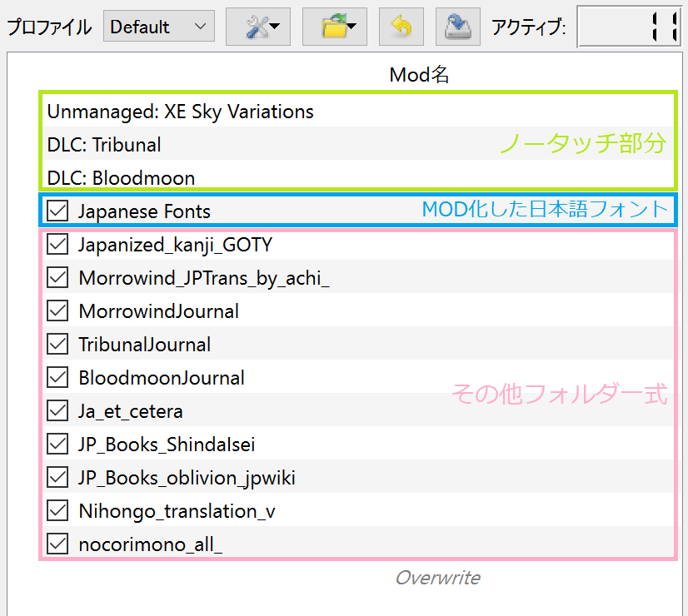Click the restore backup yellow arrow icon

pyautogui.click(x=401, y=27)
